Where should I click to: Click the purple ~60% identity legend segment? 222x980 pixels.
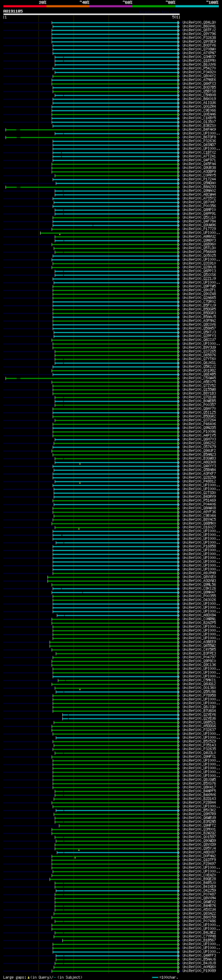[x=111, y=6]
